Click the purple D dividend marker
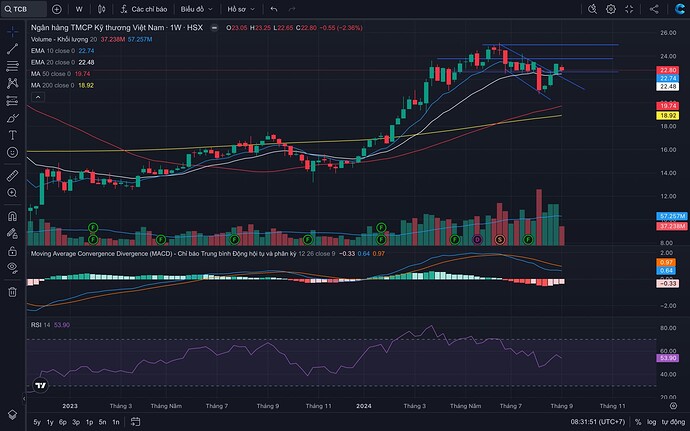Viewport: 690px width, 431px height. click(x=477, y=240)
